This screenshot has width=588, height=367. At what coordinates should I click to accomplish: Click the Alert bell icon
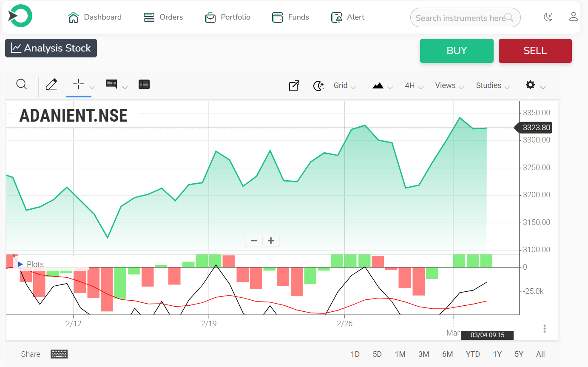[336, 17]
